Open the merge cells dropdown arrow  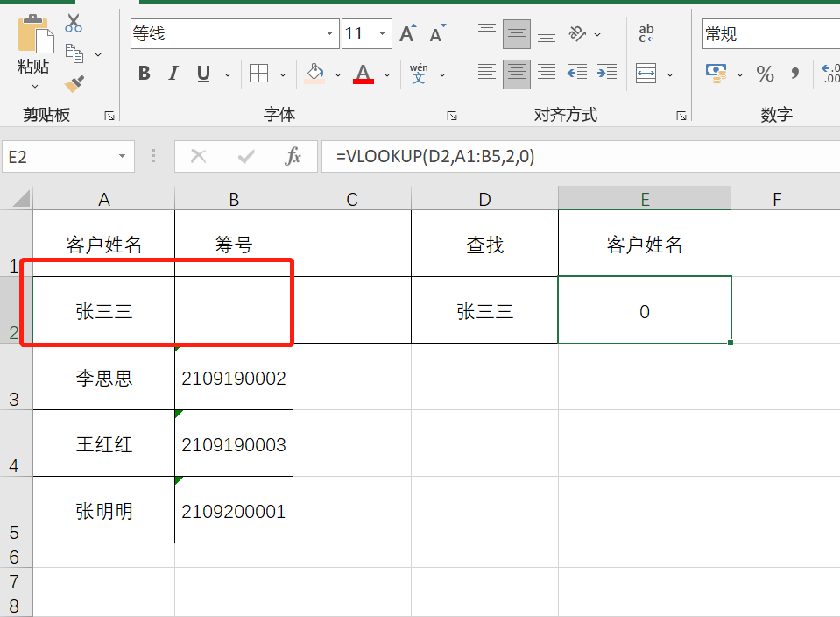point(670,74)
